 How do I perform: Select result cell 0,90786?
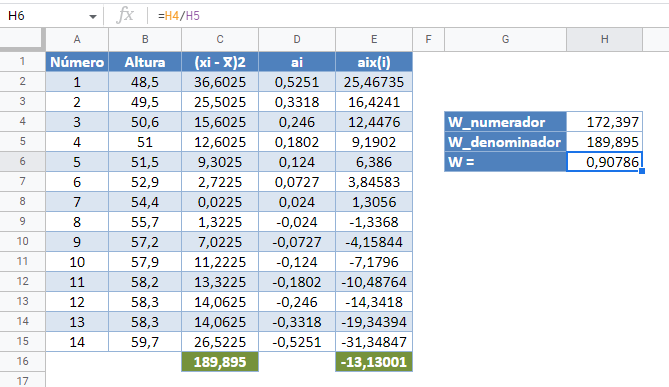(x=605, y=162)
